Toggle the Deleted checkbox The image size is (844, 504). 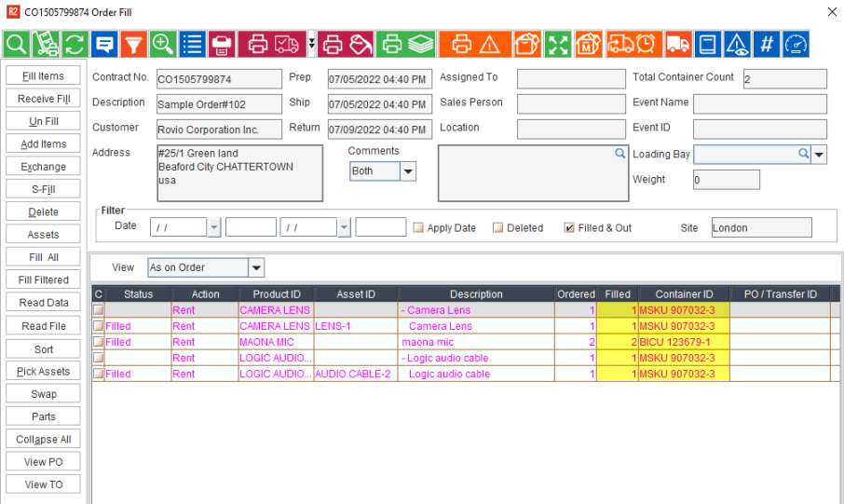pos(497,227)
